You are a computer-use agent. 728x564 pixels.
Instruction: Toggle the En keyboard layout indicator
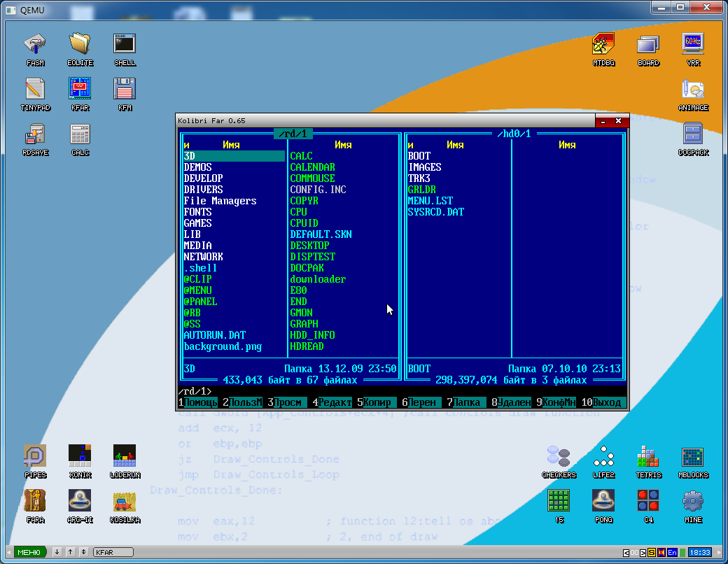[672, 552]
